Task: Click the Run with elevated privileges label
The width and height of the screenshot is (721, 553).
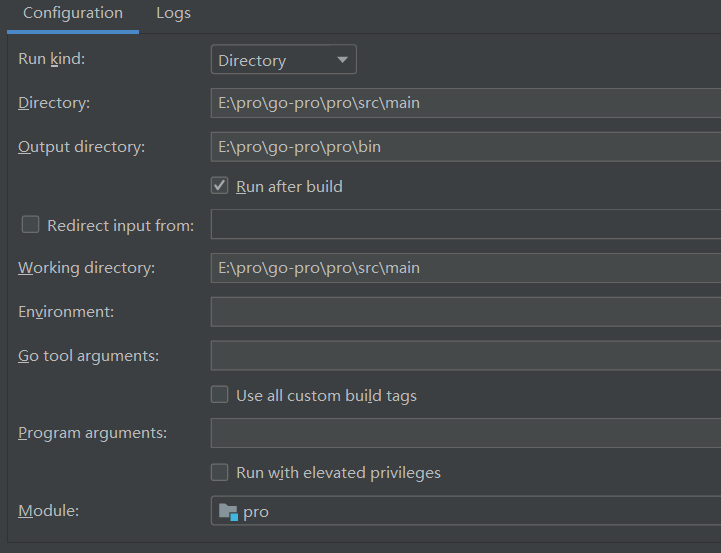Action: pyautogui.click(x=338, y=473)
